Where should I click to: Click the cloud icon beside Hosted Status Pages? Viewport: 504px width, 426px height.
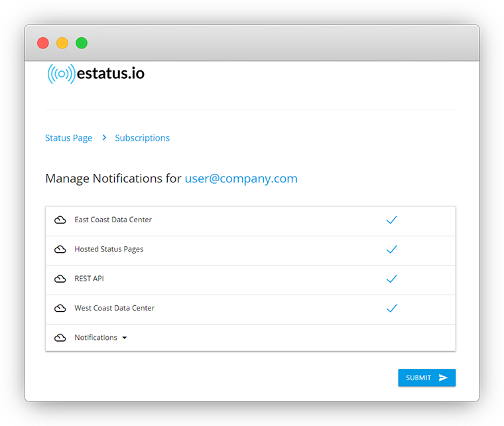(60, 249)
